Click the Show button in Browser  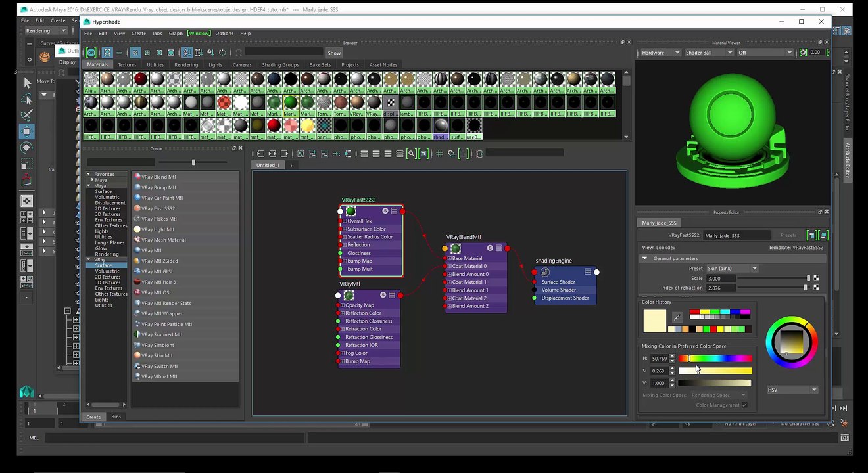coord(334,53)
